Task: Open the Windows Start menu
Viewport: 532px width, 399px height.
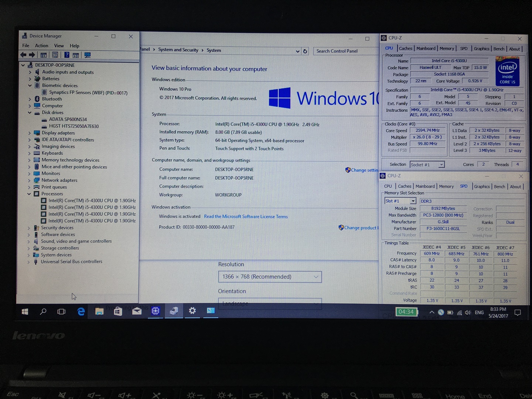Action: (x=25, y=312)
